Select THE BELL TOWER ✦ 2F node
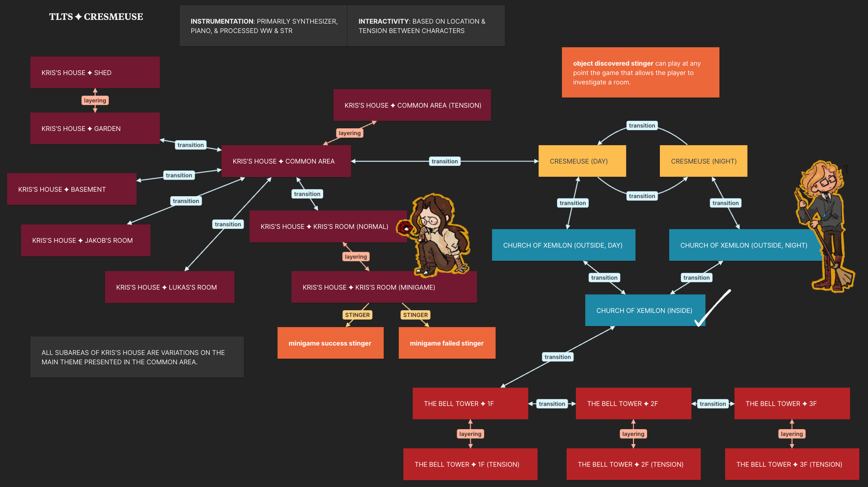This screenshot has width=868, height=487. pyautogui.click(x=634, y=403)
